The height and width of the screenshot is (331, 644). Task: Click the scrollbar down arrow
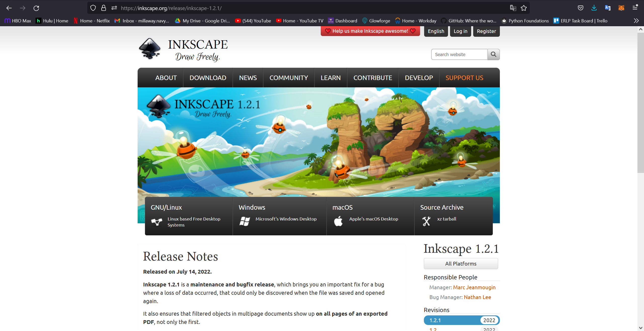[640, 328]
